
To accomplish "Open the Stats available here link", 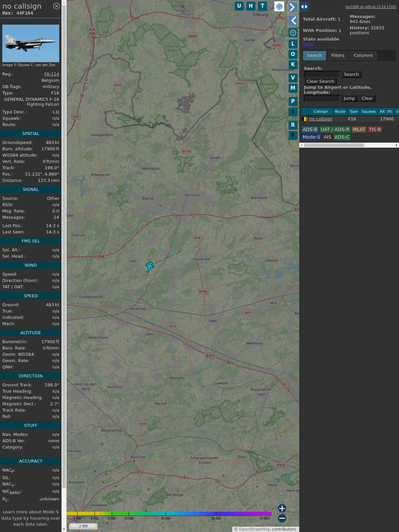I will point(308,44).
